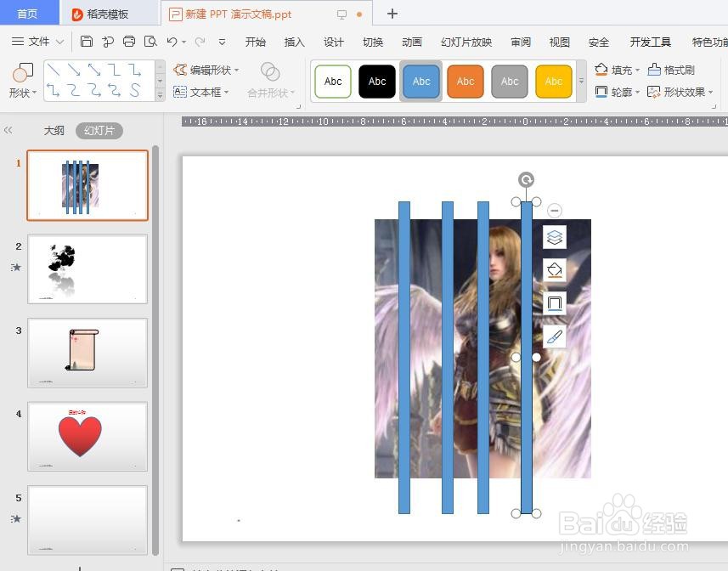Apply the gray Abc shape style

(510, 82)
